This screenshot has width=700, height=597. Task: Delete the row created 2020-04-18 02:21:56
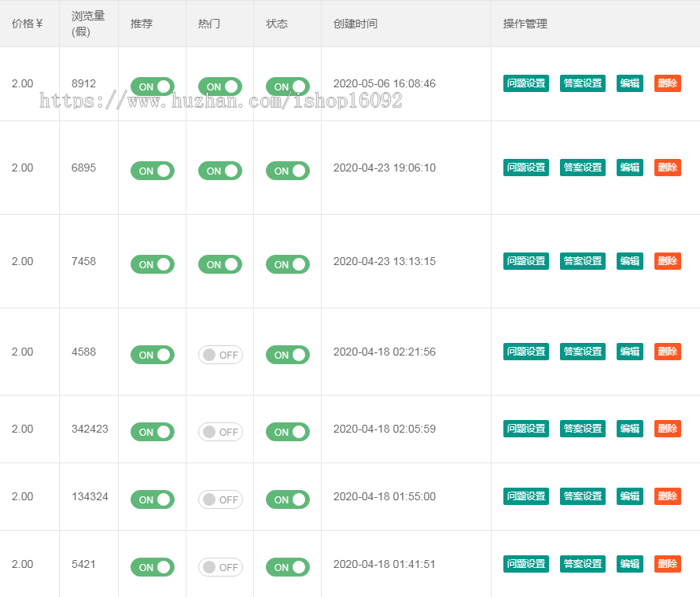667,352
